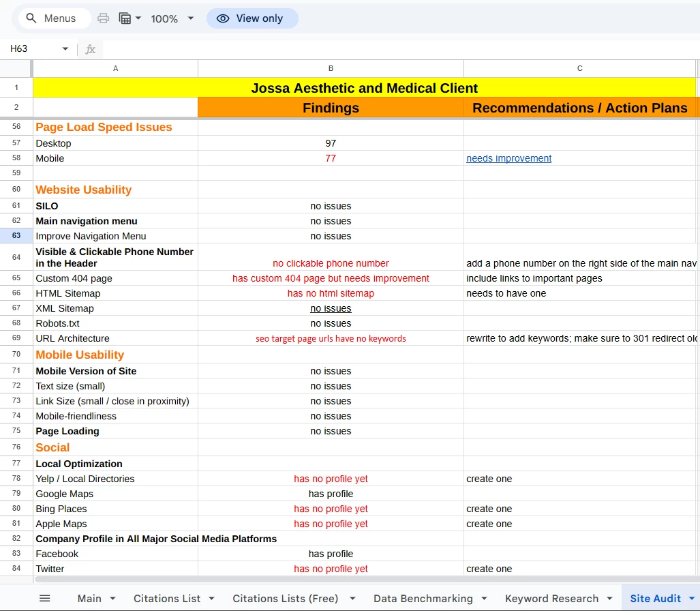Select the Custom 404 page cell
The height and width of the screenshot is (611, 700).
point(116,278)
